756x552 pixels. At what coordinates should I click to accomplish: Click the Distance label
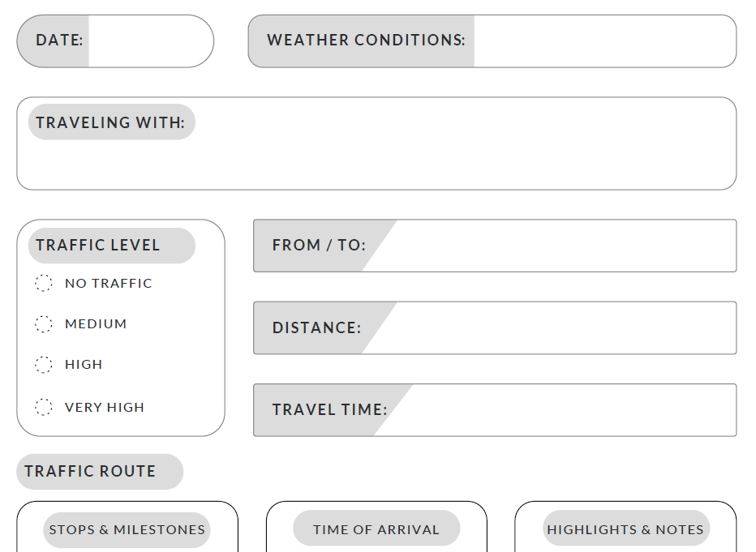pos(316,328)
